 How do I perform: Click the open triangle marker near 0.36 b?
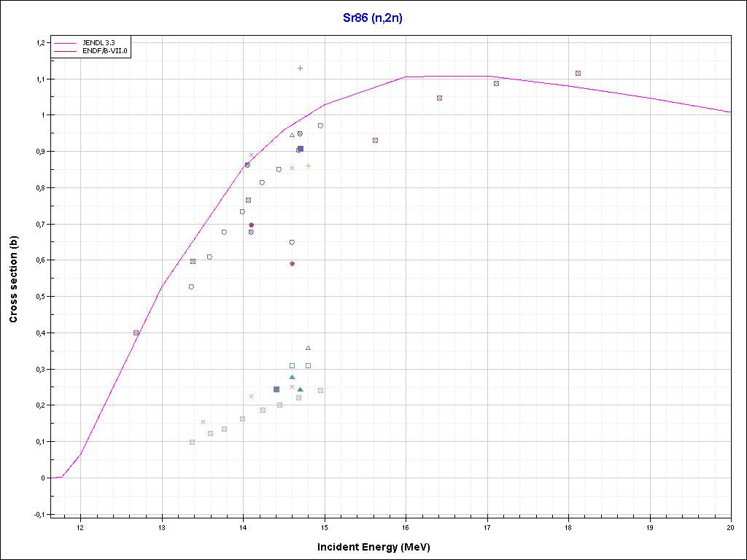click(x=308, y=348)
